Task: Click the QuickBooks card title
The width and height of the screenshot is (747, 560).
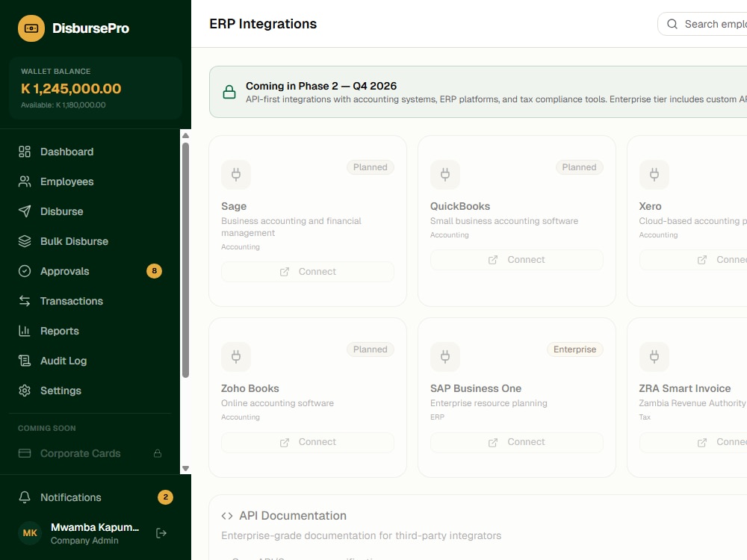Action: 459,206
